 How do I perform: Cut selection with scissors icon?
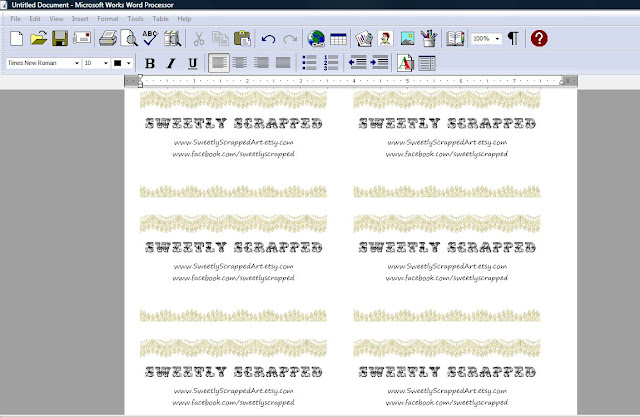(199, 38)
